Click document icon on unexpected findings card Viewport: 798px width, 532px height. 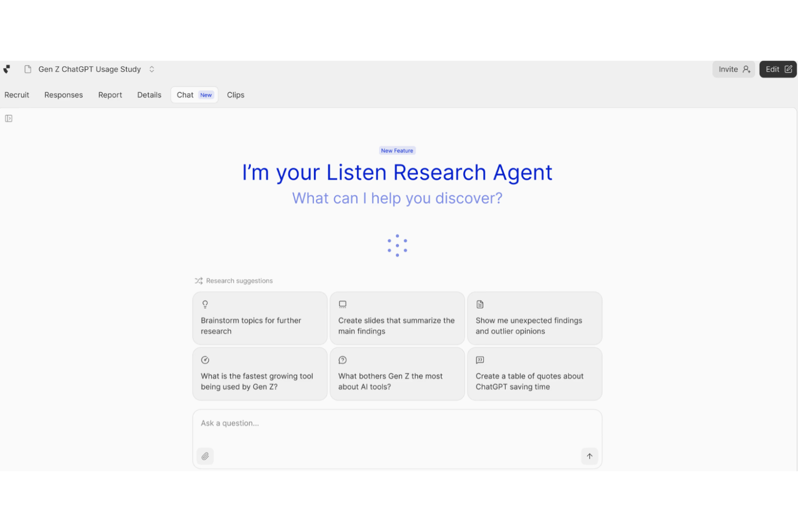[480, 305]
